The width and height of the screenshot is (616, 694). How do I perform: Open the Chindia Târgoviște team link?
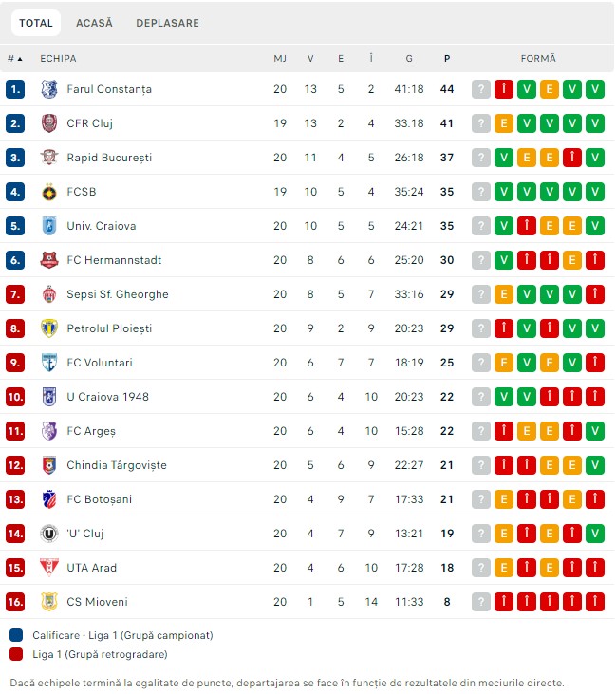click(117, 465)
